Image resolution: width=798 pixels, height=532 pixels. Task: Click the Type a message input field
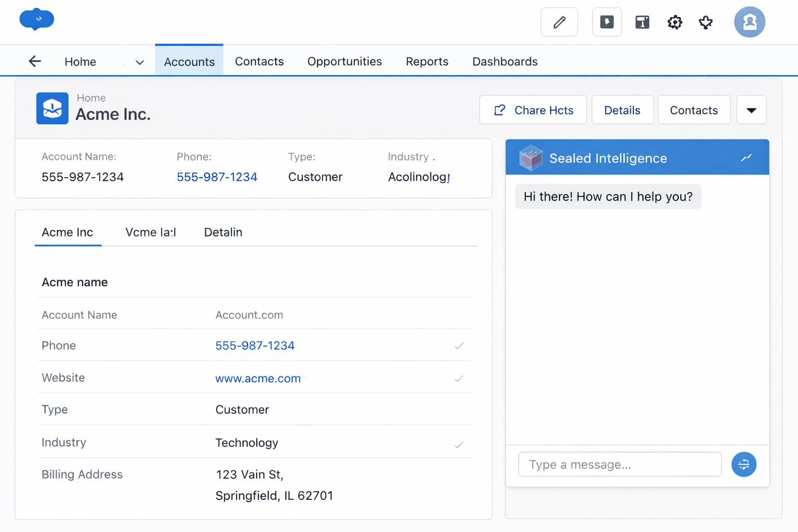click(619, 464)
